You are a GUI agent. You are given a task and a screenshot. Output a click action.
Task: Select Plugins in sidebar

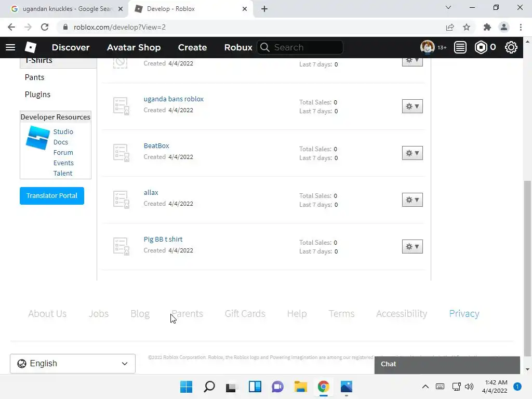point(37,95)
